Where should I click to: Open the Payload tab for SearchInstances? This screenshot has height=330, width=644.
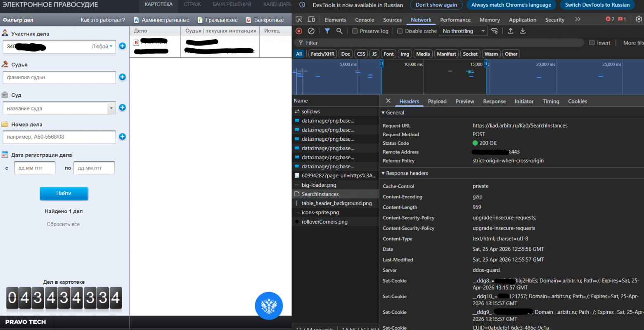[x=437, y=101]
